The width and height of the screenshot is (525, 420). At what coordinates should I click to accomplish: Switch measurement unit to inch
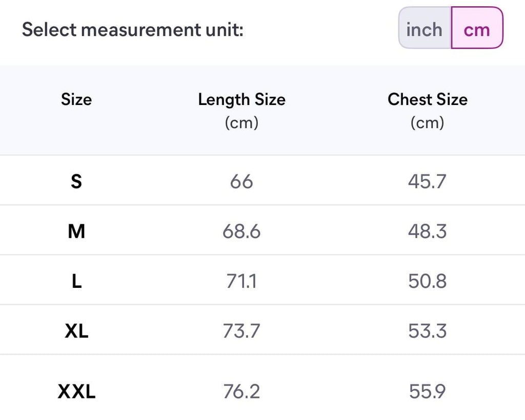tap(424, 29)
